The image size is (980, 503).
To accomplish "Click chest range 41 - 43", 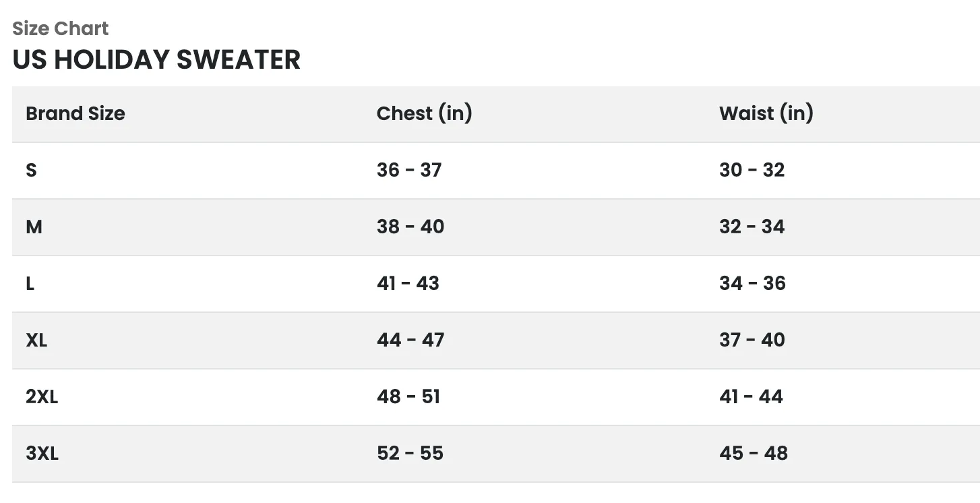I will click(x=408, y=283).
